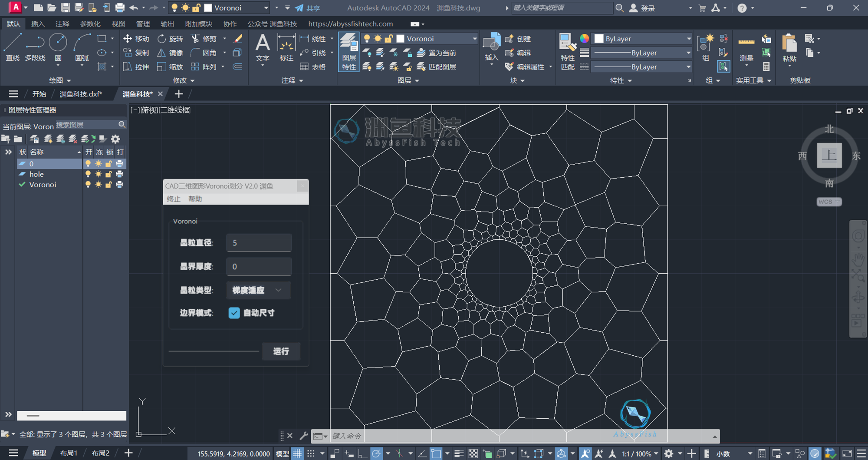Activate the Move (移动) tool

136,39
